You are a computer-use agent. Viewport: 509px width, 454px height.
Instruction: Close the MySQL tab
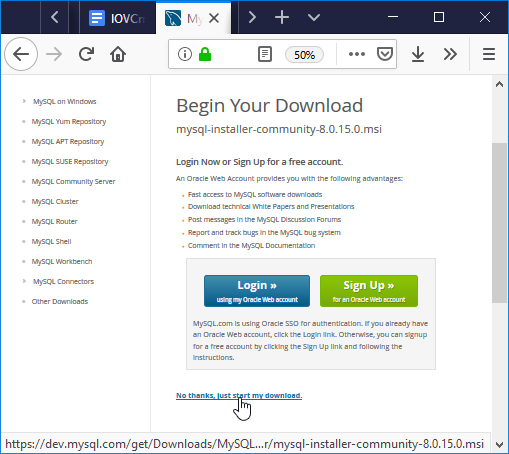point(214,18)
